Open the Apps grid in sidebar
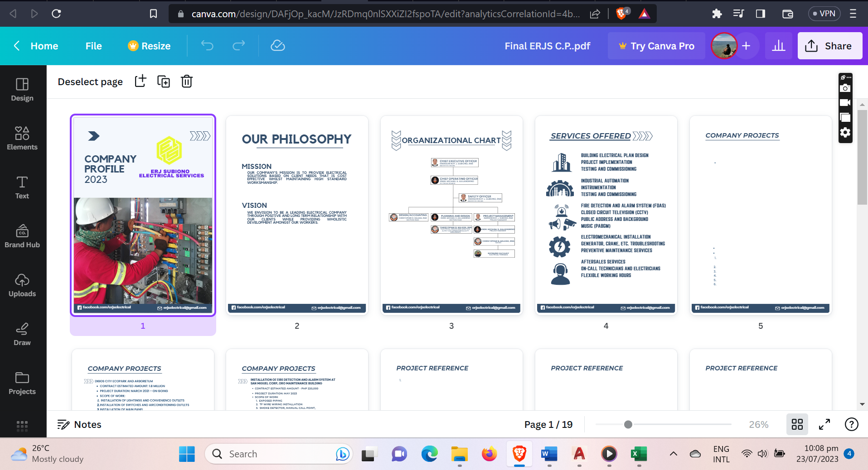Viewport: 868px width, 470px height. [x=22, y=425]
